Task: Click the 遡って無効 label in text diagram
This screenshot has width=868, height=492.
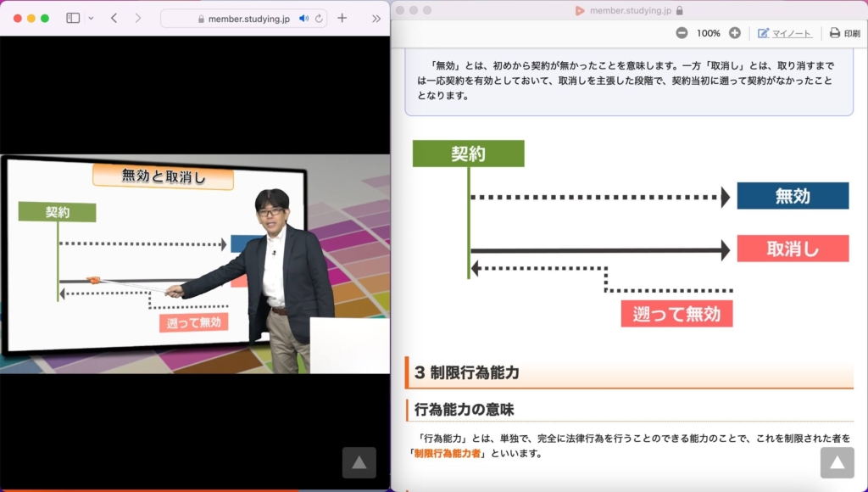Action: point(676,314)
